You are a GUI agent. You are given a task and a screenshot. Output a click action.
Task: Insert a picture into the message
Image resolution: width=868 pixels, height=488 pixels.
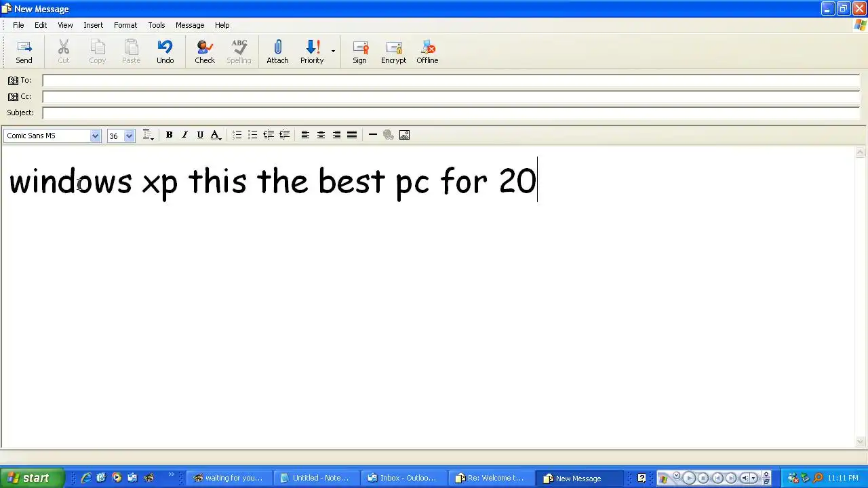[x=404, y=135]
